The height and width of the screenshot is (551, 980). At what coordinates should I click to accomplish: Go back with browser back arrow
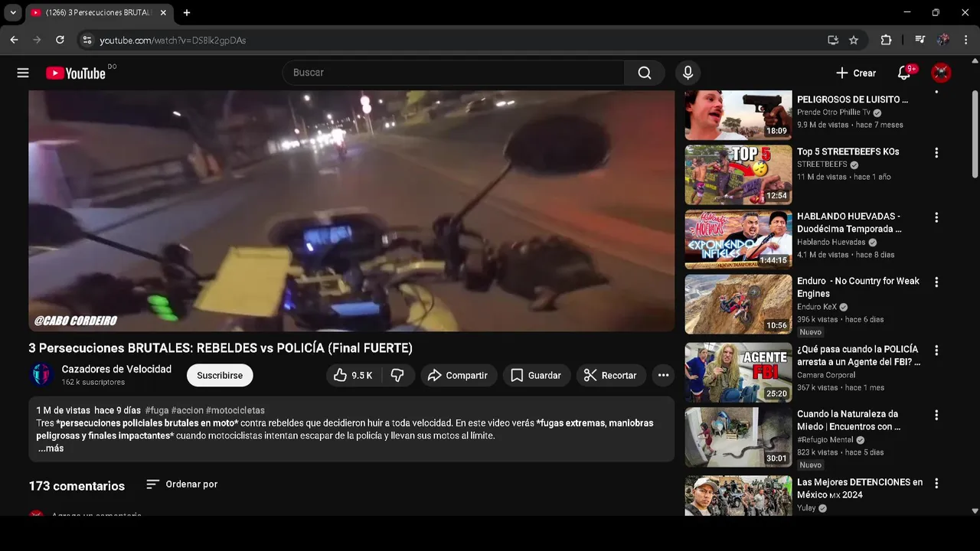14,40
